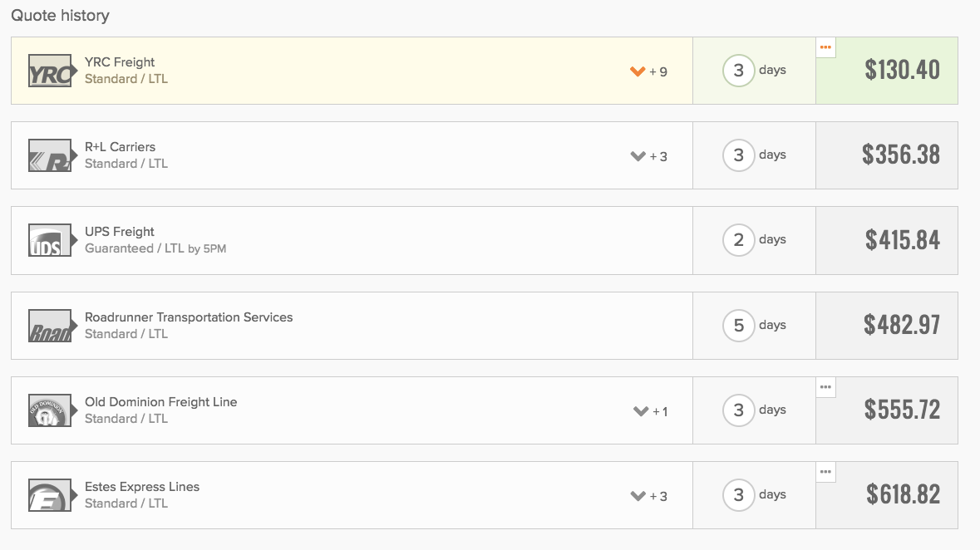Image resolution: width=980 pixels, height=550 pixels.
Task: Click the 3 days transit for R+L Carriers
Action: click(x=755, y=155)
